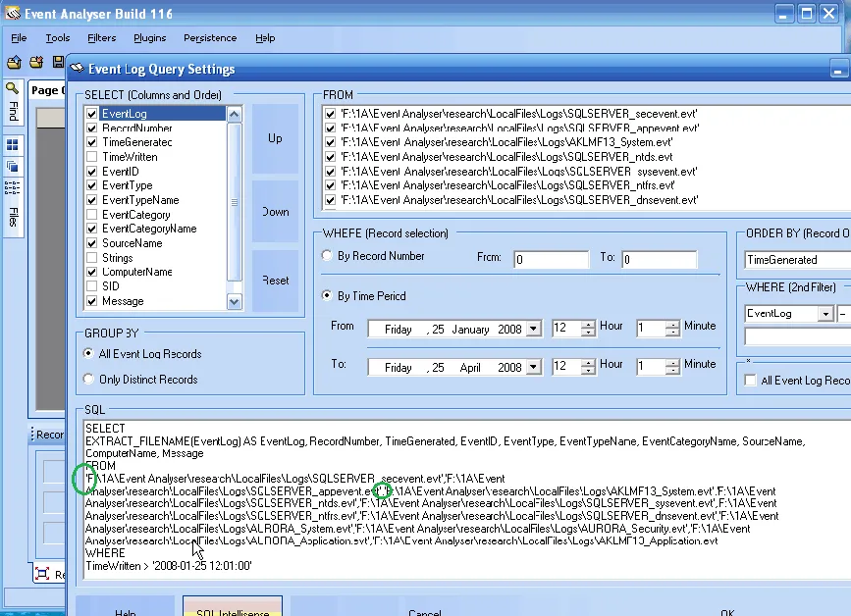Open the ORDER BY TimeGenerated combo box
This screenshot has height=616, width=851.
point(798,260)
